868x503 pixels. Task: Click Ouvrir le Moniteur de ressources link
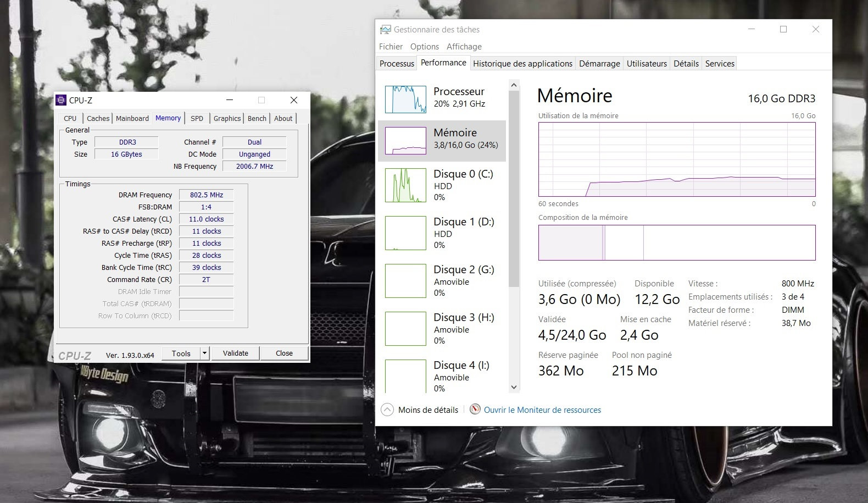click(x=542, y=410)
